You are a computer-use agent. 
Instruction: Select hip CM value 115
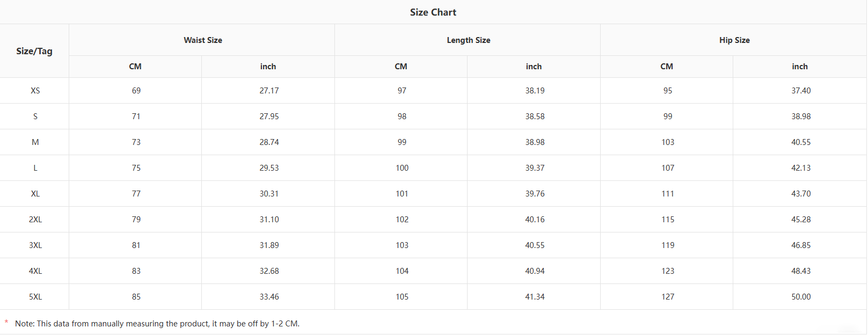668,220
